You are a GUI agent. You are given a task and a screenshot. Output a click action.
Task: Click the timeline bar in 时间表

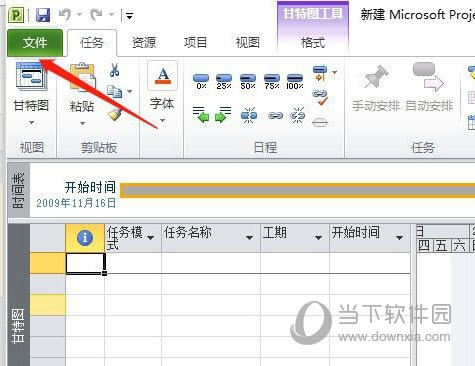297,190
